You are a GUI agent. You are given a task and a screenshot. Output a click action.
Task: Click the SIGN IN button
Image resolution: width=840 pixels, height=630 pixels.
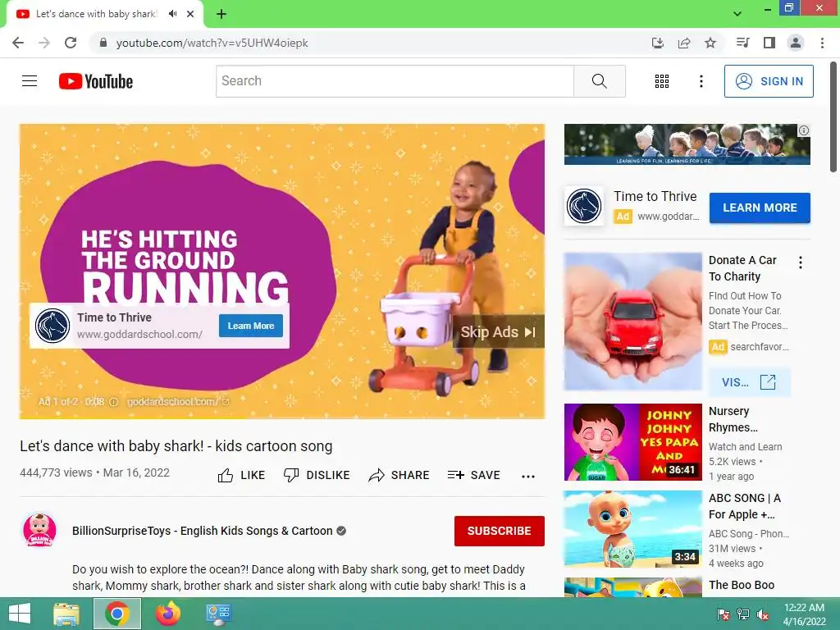click(769, 81)
